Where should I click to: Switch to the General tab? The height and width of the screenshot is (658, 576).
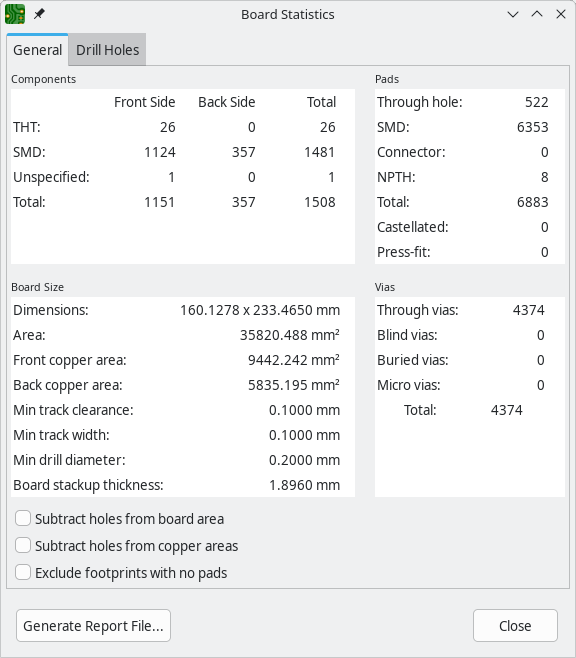point(37,50)
